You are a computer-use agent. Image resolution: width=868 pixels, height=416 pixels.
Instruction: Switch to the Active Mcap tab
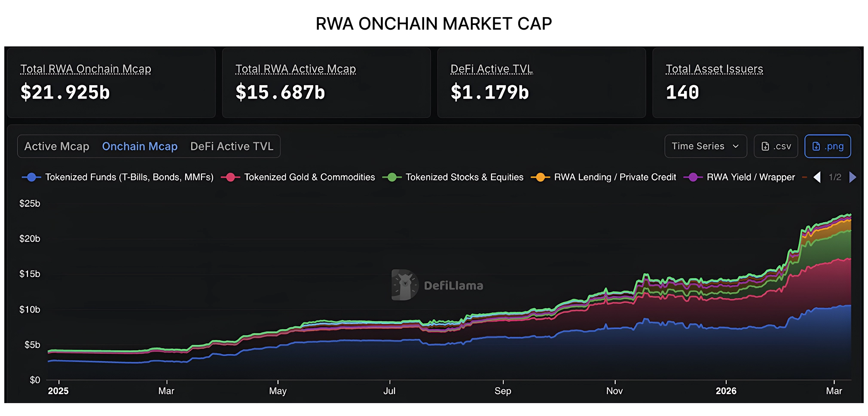pyautogui.click(x=57, y=147)
